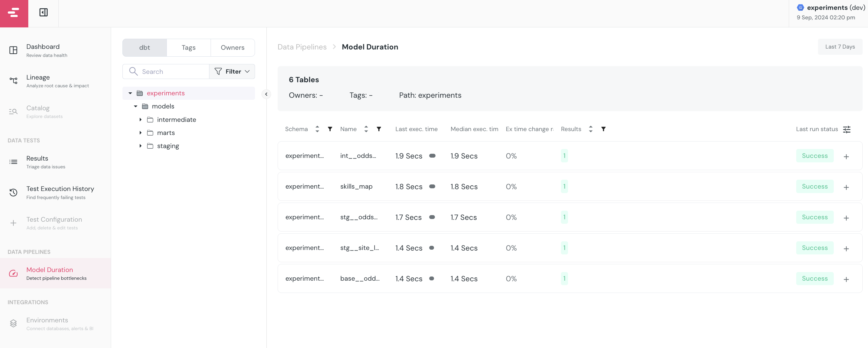Click the Data Pipelines breadcrumb
Screen dimensions: 868x348
[302, 47]
